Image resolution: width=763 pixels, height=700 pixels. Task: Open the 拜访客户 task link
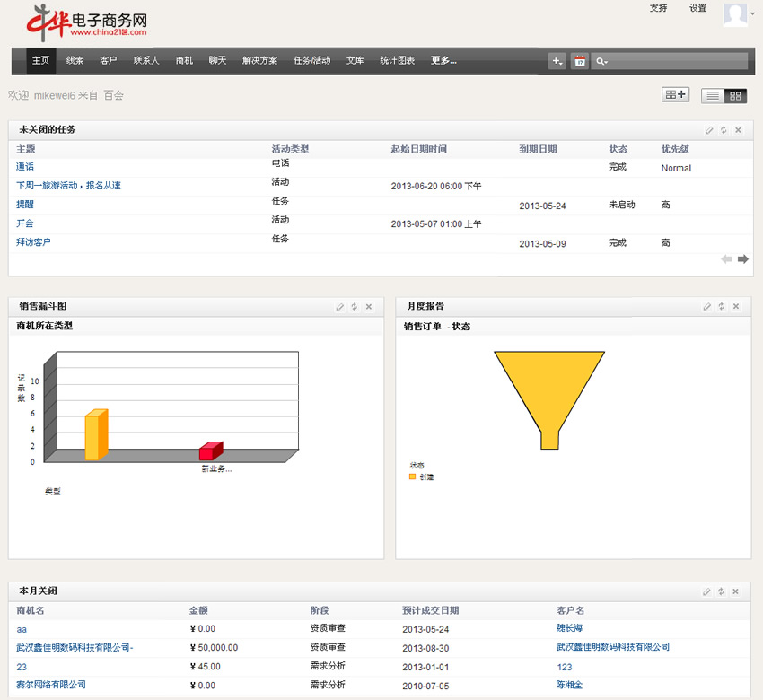(33, 242)
